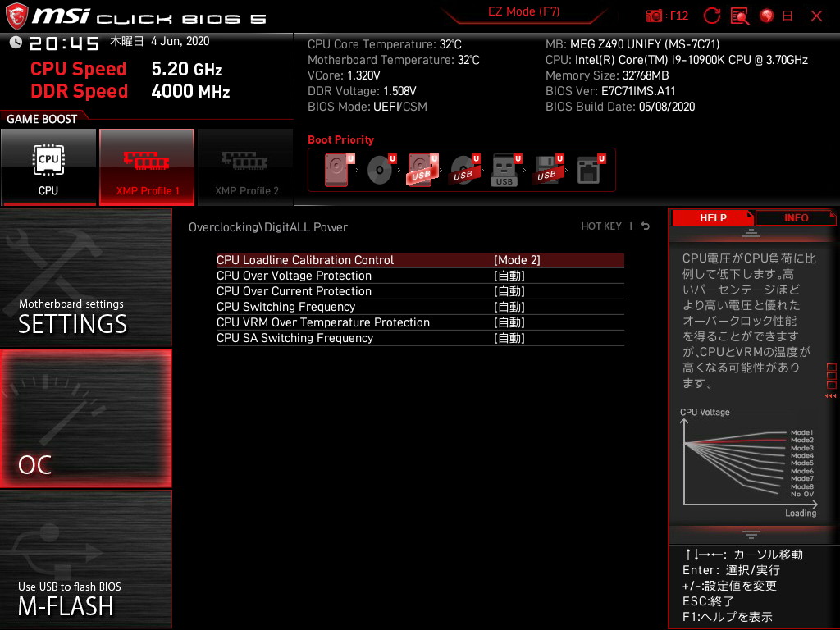The height and width of the screenshot is (630, 840).
Task: Click the help panel bottom collapse handle
Action: click(x=751, y=534)
